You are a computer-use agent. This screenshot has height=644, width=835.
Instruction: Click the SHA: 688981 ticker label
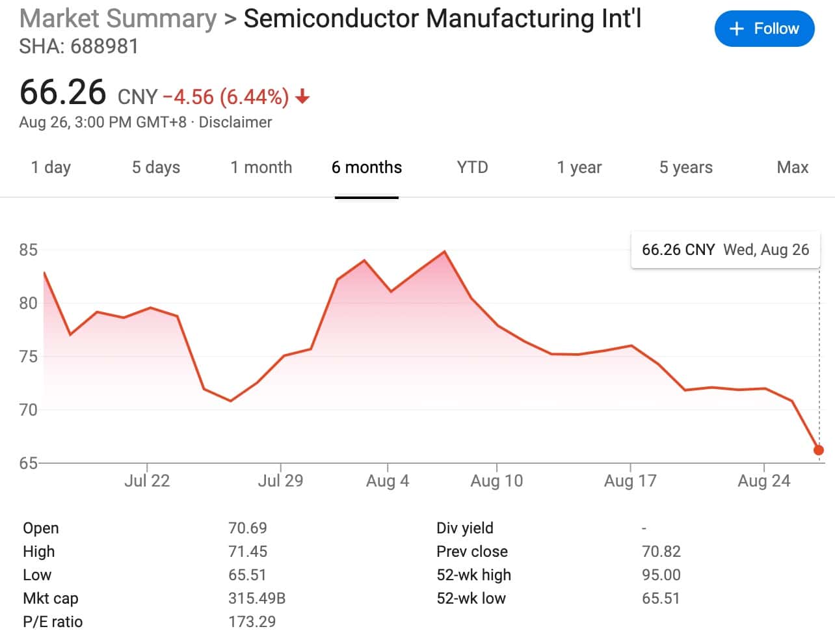click(x=78, y=46)
